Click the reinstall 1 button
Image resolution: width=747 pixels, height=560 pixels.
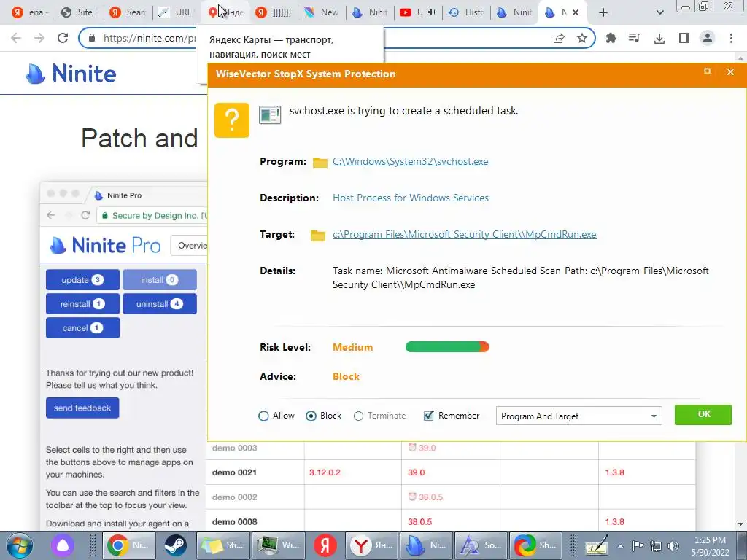(82, 304)
